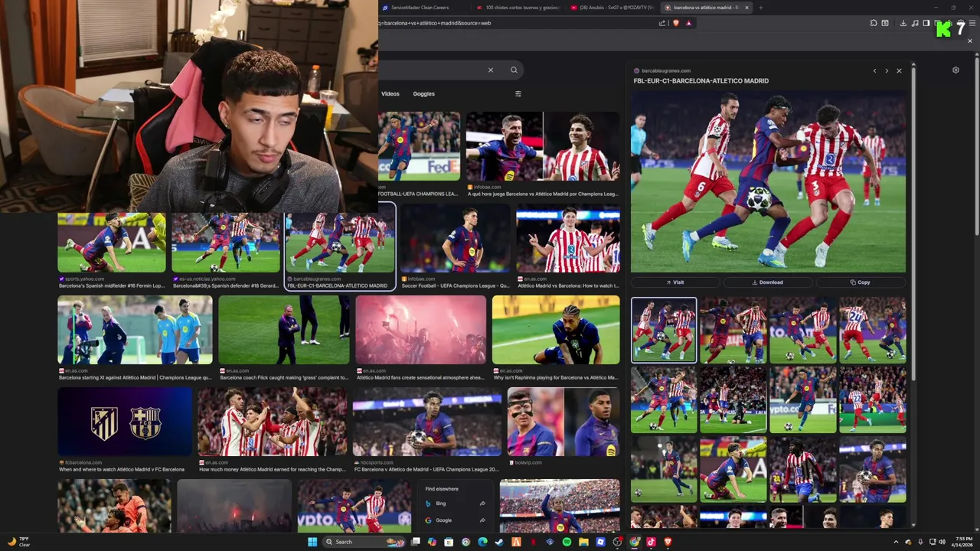Click the Brave Shields lion icon
980x551 pixels.
(x=676, y=23)
